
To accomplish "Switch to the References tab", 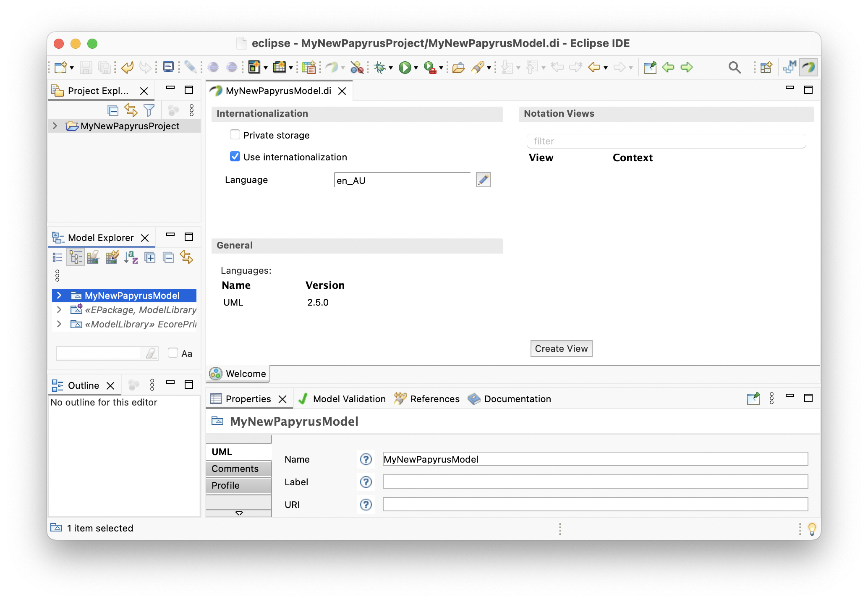I will pos(427,399).
